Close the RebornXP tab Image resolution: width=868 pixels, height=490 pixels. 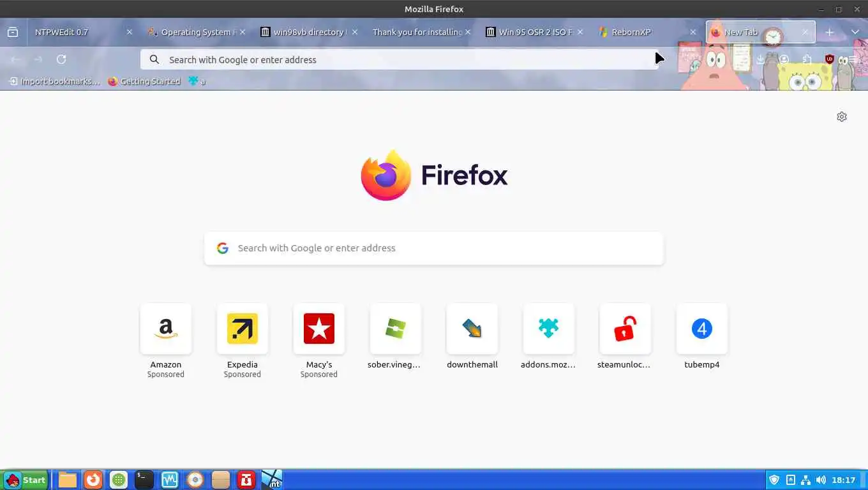point(693,32)
